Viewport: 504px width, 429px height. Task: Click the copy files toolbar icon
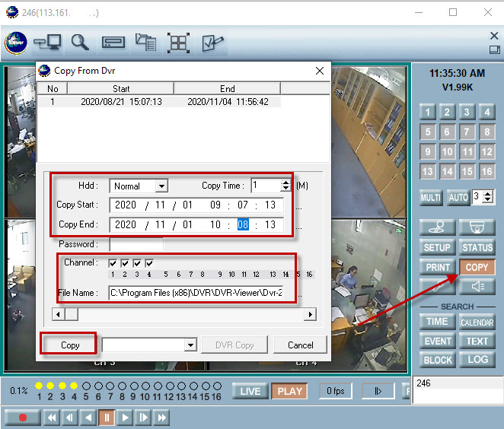(145, 42)
